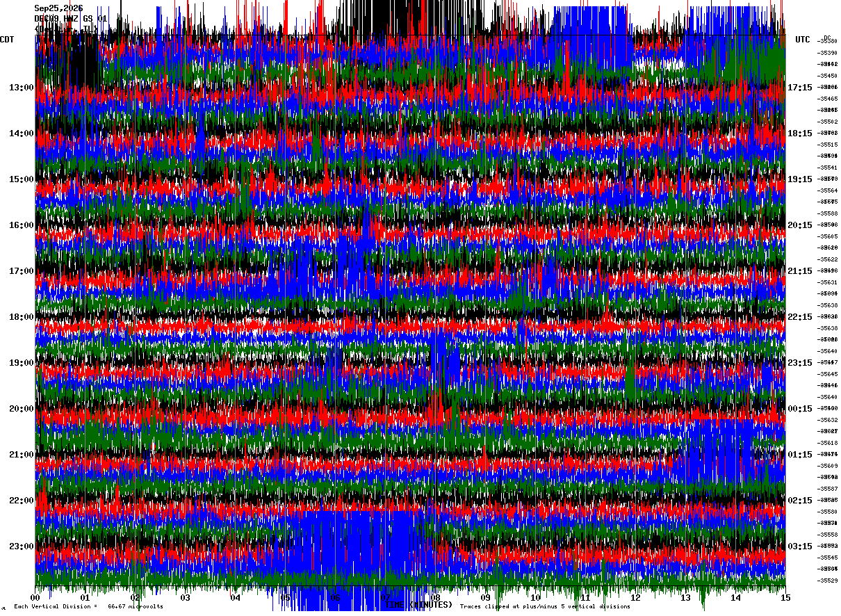841x616 pixels.
Task: Click the UTC timezone heading
Action: [803, 40]
